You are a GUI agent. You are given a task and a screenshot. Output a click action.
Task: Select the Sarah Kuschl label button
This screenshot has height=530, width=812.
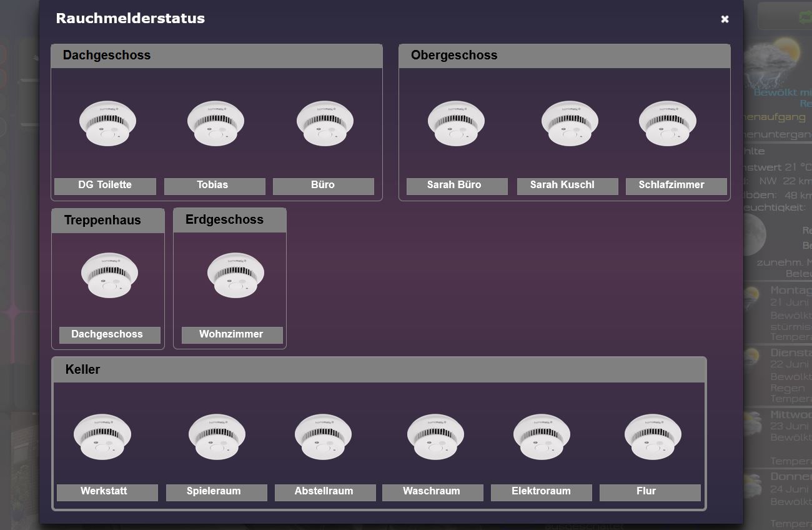[x=568, y=186]
